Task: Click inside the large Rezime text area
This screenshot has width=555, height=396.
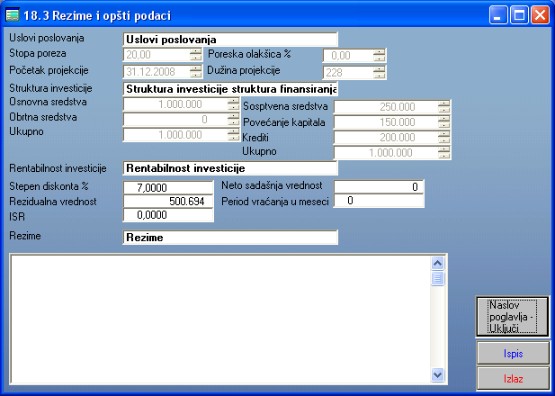Action: (x=220, y=319)
